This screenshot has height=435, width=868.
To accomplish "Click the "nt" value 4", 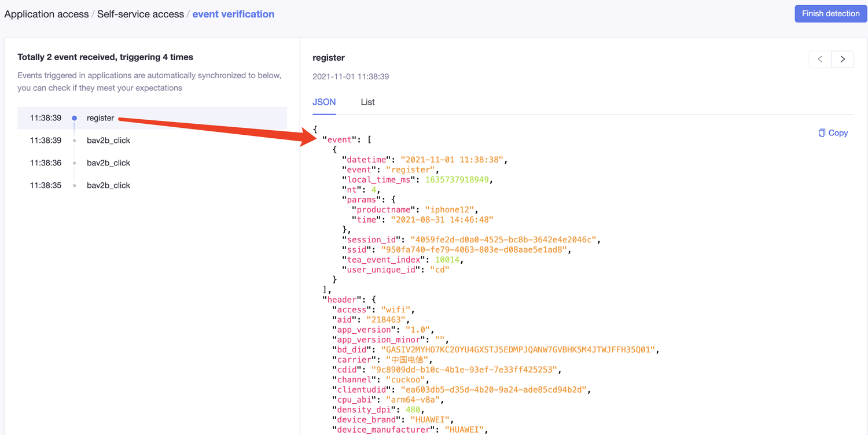I will [374, 190].
